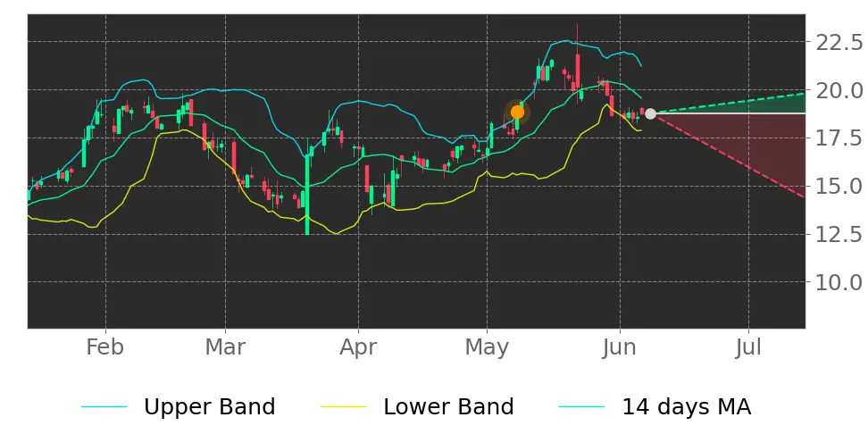Click the Apr axis label
868x434 pixels.
[358, 349]
